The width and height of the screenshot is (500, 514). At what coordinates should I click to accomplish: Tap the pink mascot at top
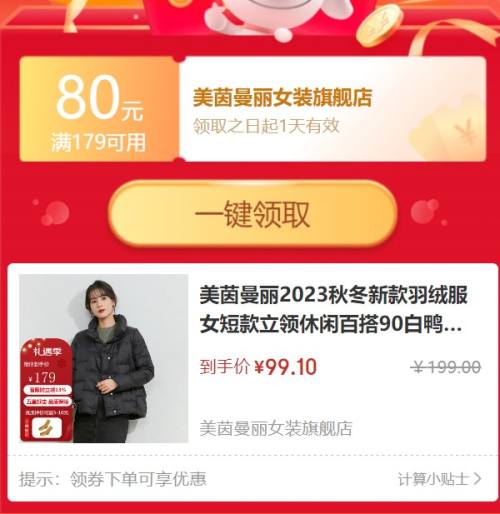coord(273,17)
